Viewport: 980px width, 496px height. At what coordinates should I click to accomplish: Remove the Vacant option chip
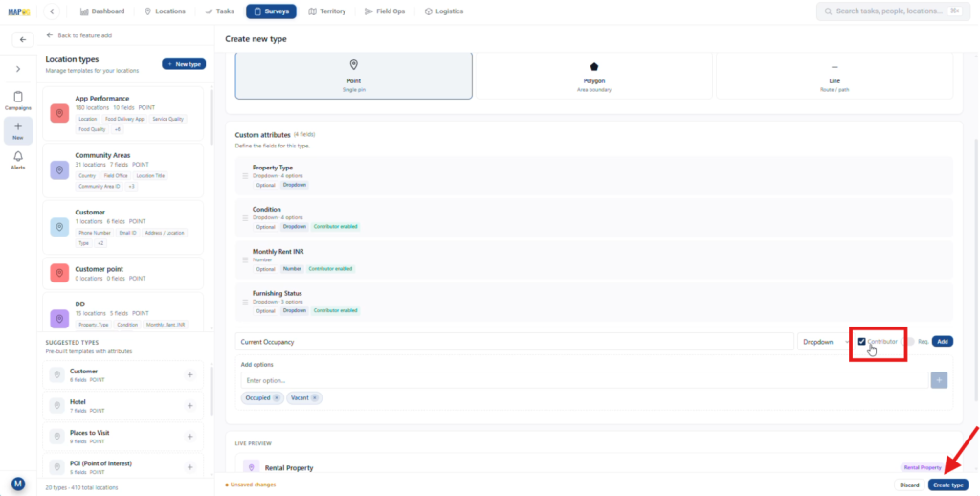click(x=314, y=397)
